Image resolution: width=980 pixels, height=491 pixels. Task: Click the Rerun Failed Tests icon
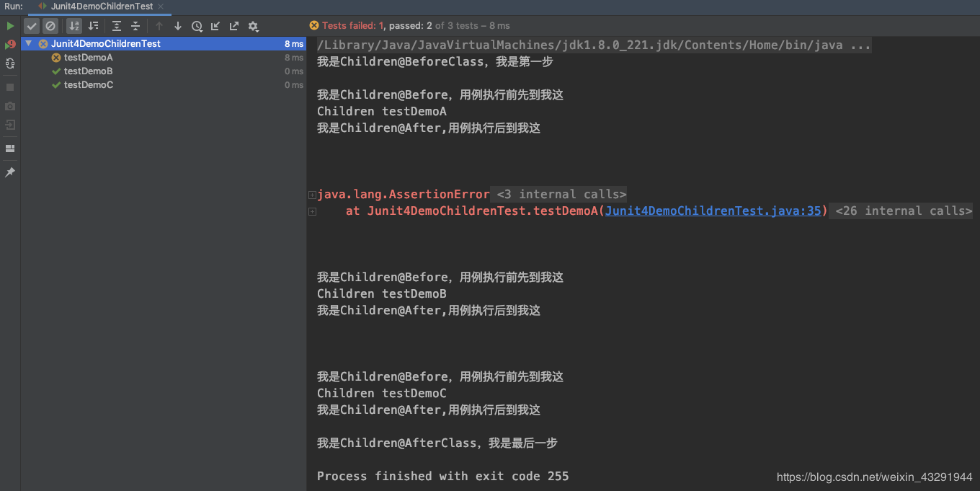(x=10, y=45)
